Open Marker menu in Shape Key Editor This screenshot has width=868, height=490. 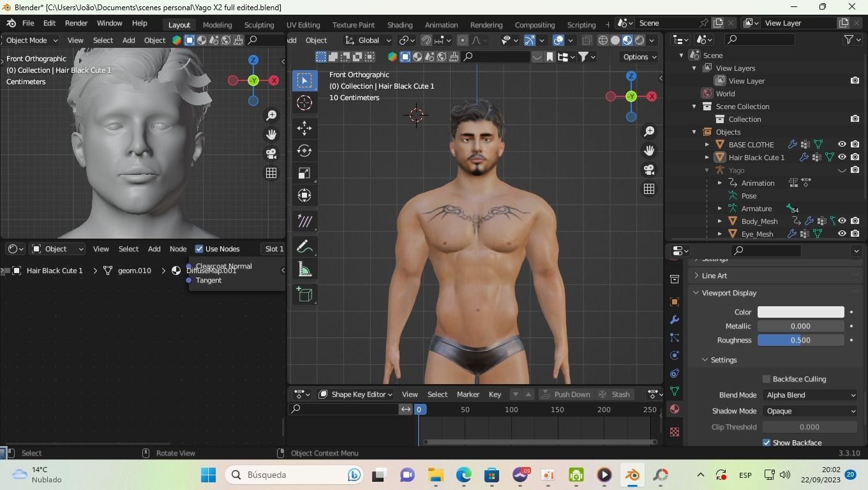pos(468,394)
